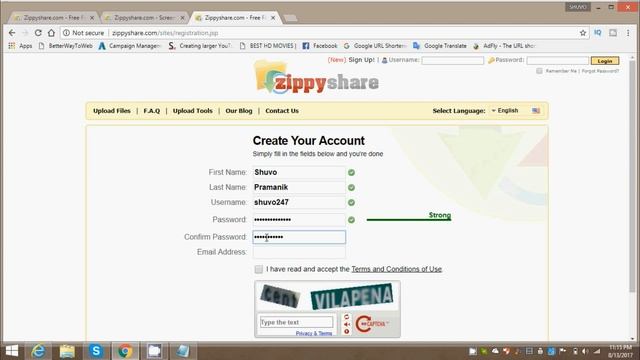
Task: Open Internet Explorer from taskbar
Action: click(38, 351)
